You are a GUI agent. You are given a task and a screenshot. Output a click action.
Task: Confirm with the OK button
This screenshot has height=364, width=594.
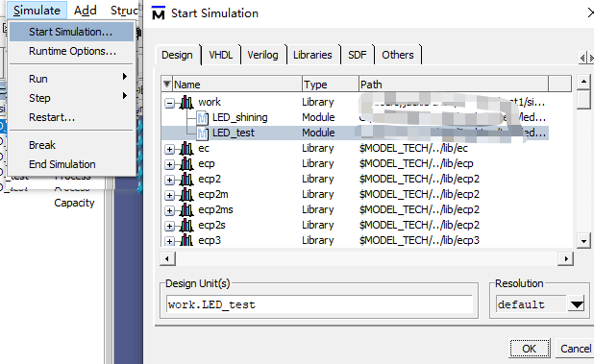pyautogui.click(x=530, y=349)
